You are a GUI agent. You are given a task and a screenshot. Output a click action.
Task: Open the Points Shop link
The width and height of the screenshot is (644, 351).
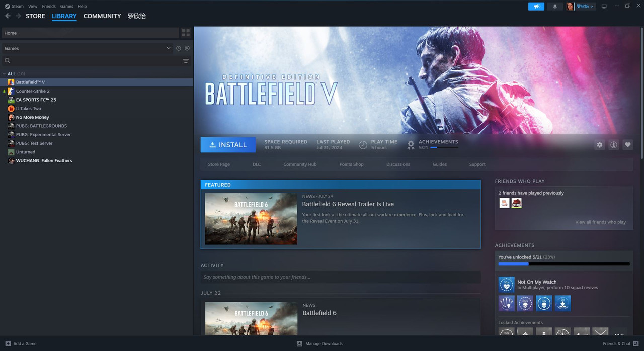point(351,164)
